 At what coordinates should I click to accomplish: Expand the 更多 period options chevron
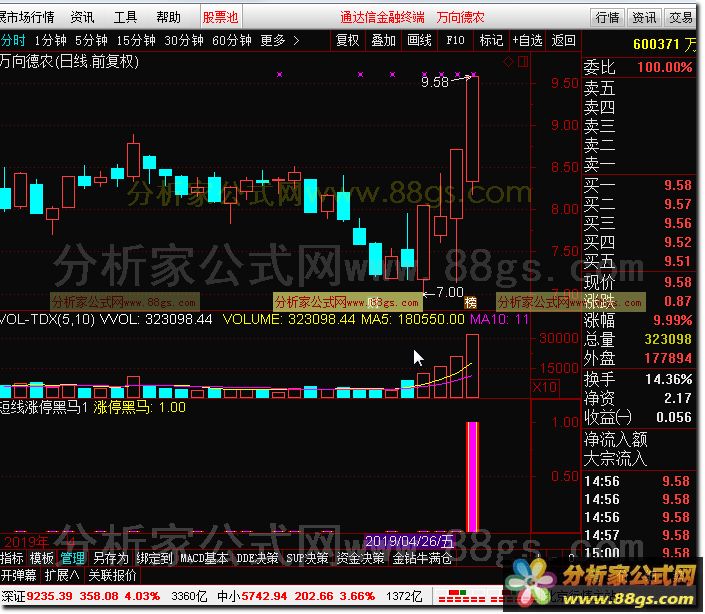(296, 40)
